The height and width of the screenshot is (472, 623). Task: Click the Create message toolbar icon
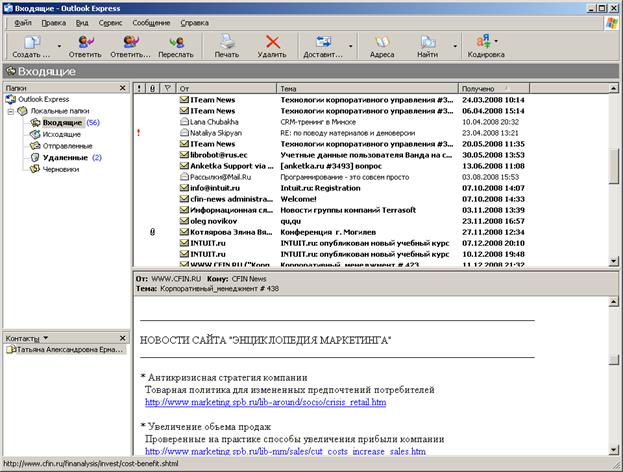(x=32, y=42)
